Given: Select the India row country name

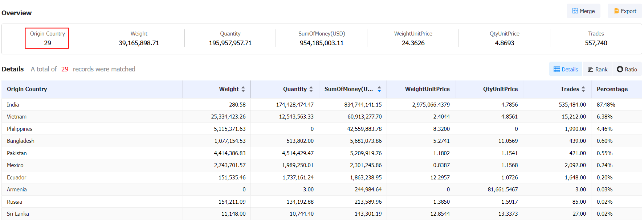Looking at the screenshot, I should click(13, 105).
